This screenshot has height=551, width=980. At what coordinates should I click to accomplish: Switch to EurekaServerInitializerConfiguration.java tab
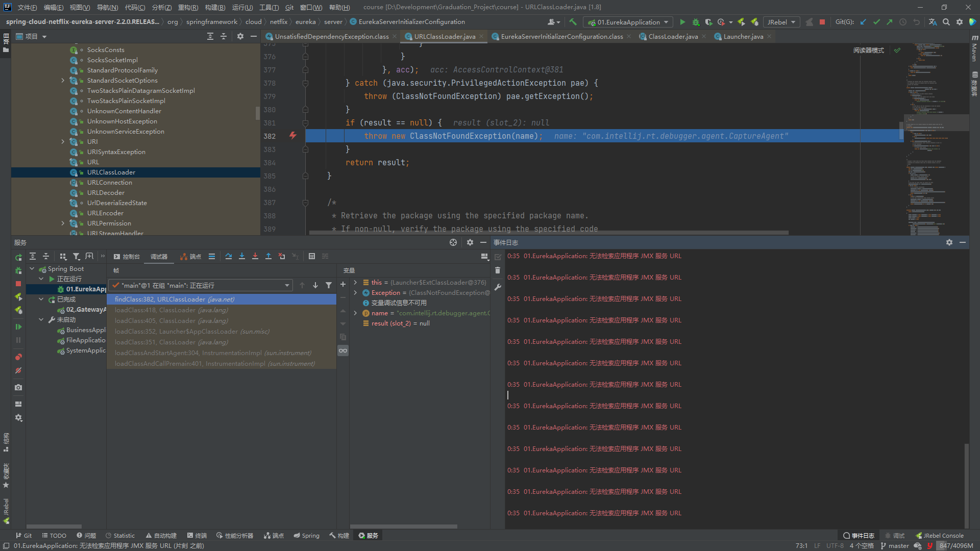tap(560, 36)
